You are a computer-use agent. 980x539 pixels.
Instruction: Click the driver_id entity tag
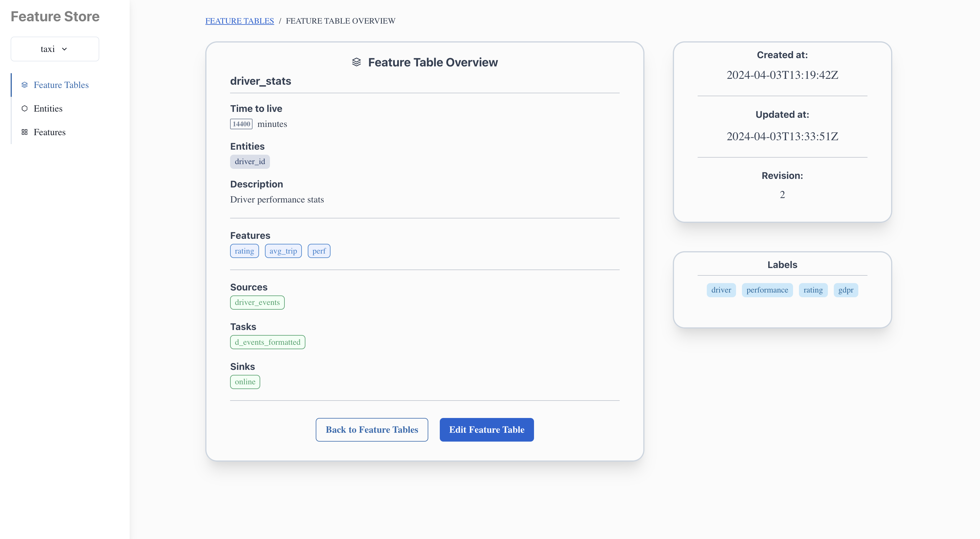(250, 161)
